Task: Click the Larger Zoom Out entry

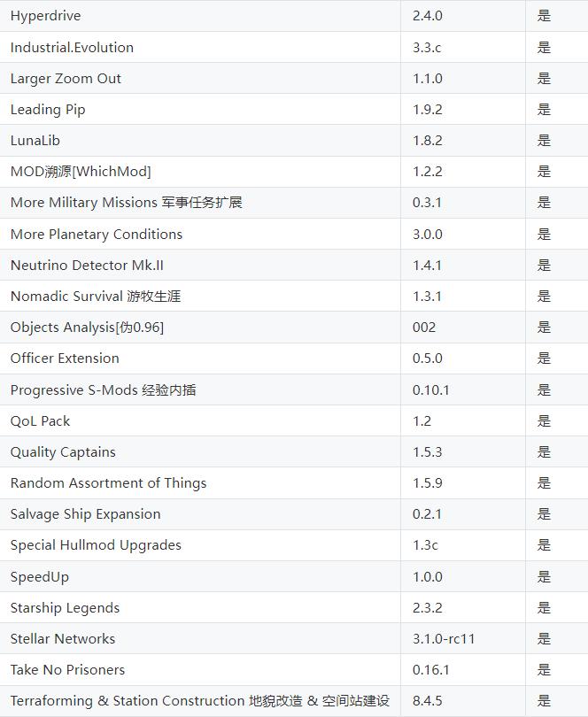Action: click(66, 79)
